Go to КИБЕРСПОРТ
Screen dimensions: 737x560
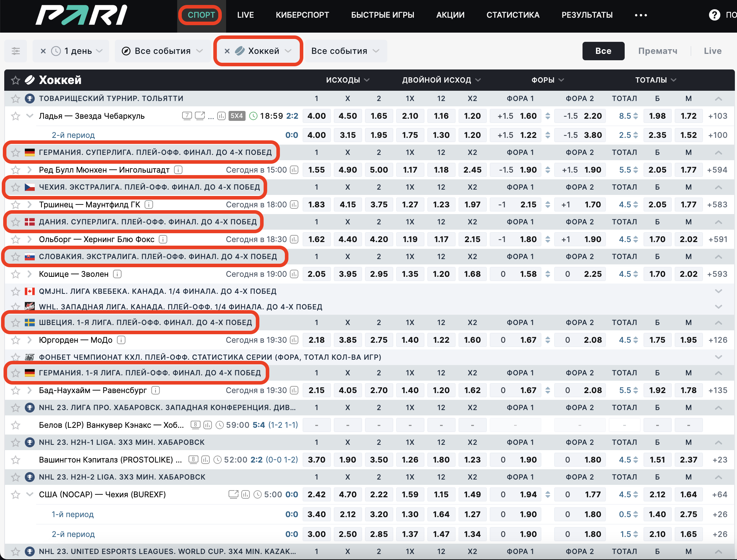(x=303, y=15)
